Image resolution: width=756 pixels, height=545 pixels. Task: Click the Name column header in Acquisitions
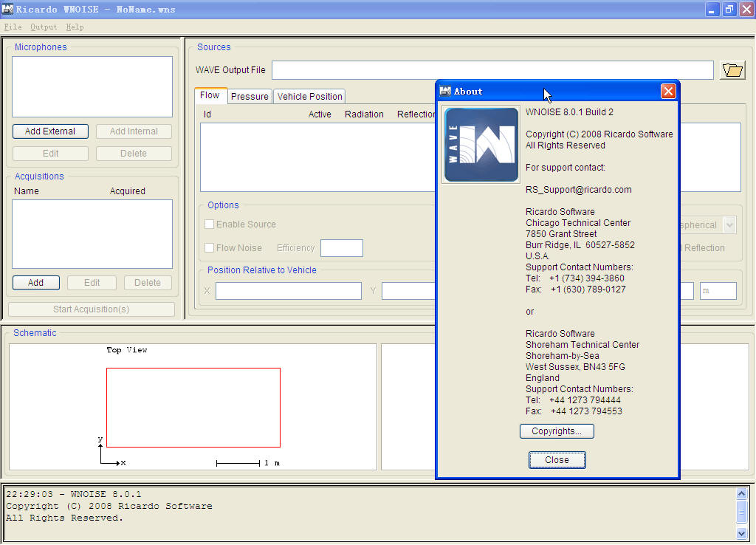coord(26,191)
